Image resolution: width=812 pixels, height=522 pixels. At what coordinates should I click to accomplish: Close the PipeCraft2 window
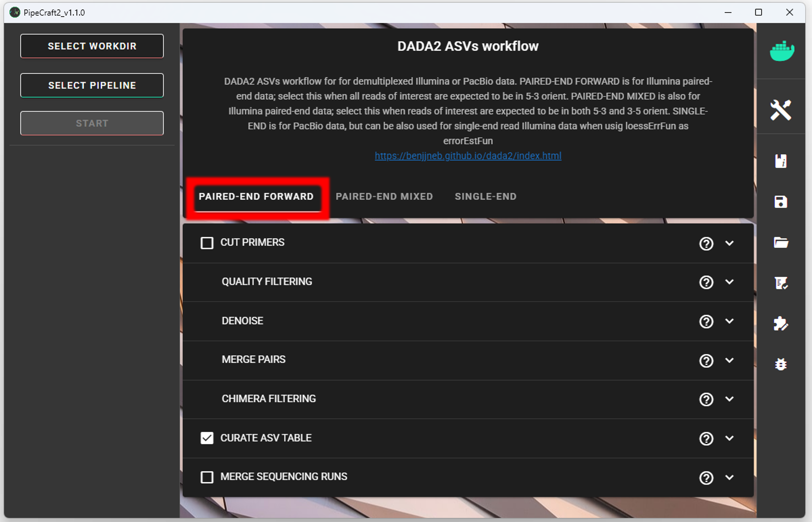(x=789, y=13)
